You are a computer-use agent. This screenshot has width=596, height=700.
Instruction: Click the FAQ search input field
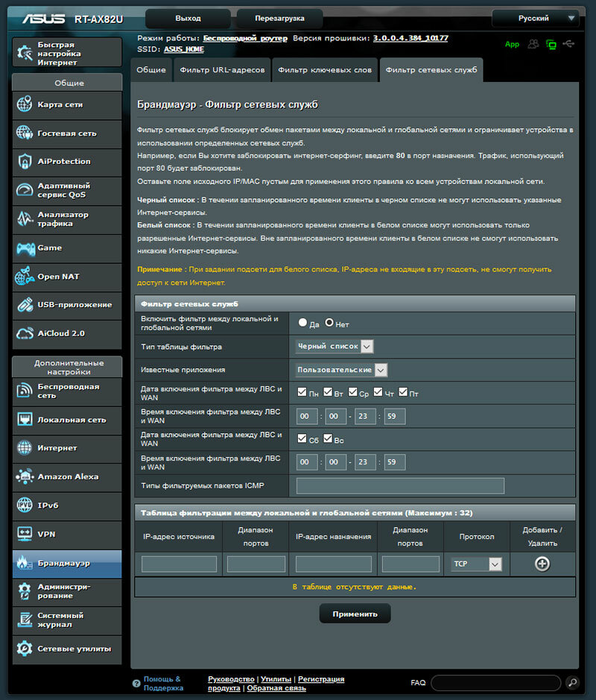pyautogui.click(x=495, y=683)
